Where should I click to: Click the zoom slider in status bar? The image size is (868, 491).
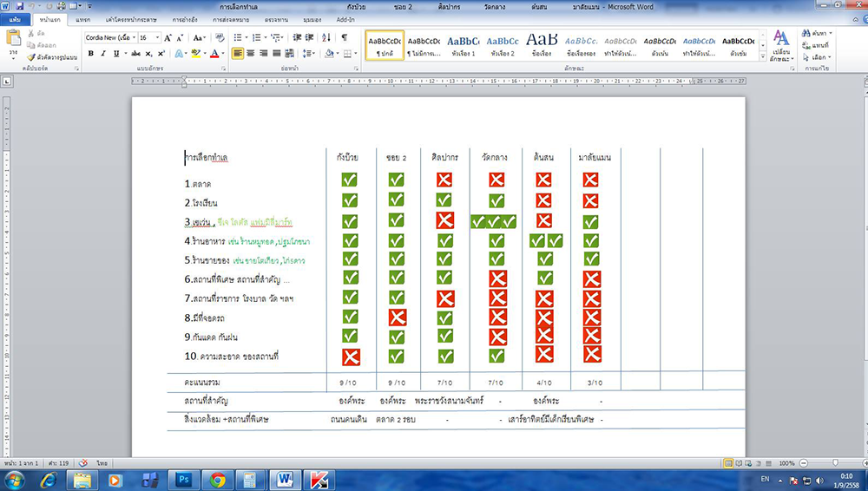[x=836, y=463]
